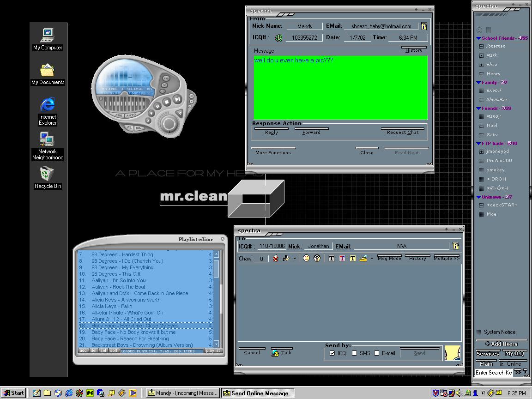
Task: Select playlist track Alicia Keys - Fallin
Action: (x=146, y=306)
